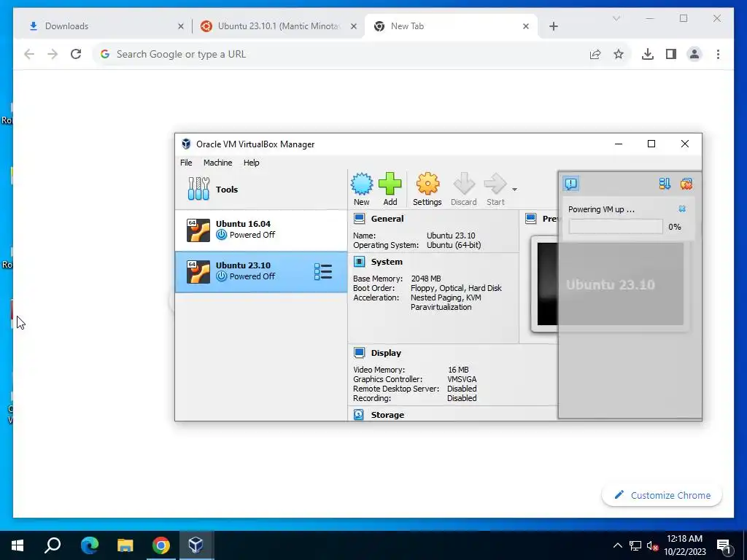The width and height of the screenshot is (747, 560).
Task: Click the Storage disk icon
Action: (x=359, y=415)
